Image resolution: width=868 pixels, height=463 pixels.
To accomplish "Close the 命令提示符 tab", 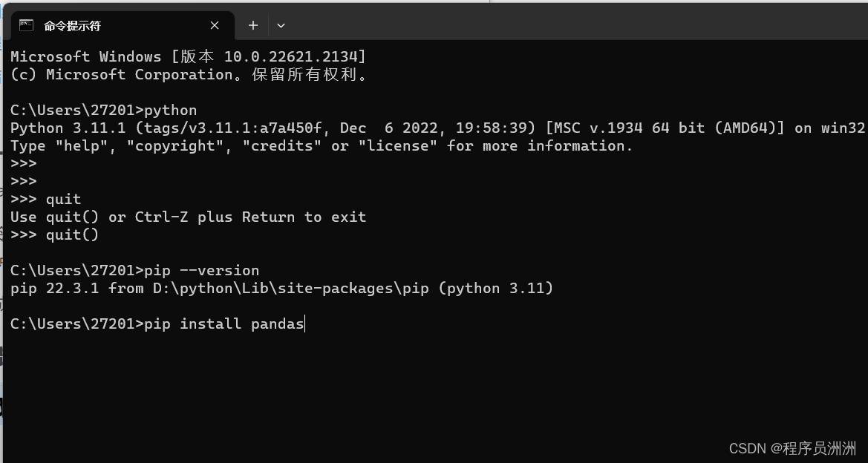I will tap(215, 24).
